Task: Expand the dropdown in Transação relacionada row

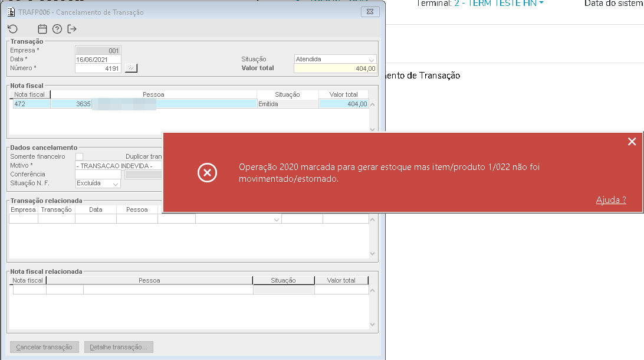Action: pyautogui.click(x=277, y=220)
